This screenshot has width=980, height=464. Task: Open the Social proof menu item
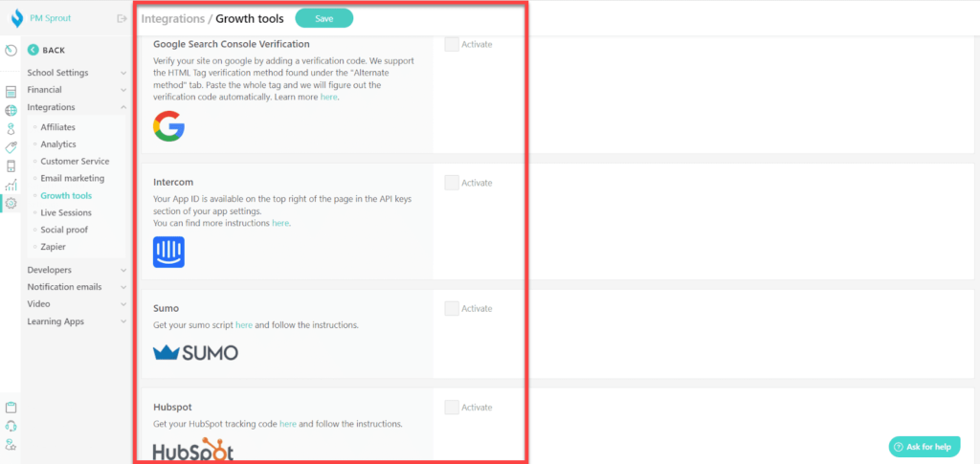[x=64, y=230]
